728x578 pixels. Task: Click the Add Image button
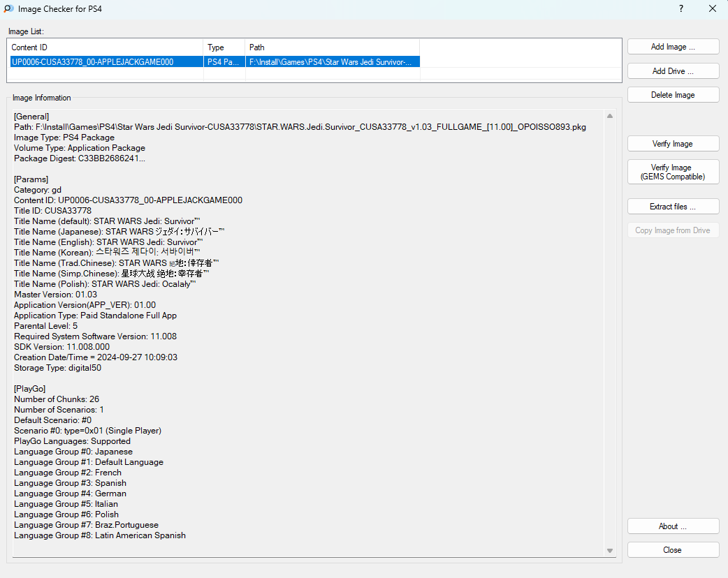point(673,47)
